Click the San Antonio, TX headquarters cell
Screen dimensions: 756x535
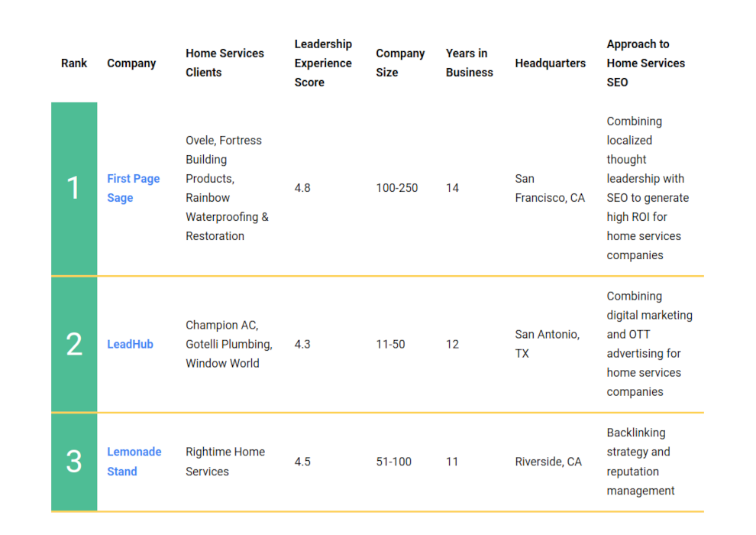coord(548,344)
